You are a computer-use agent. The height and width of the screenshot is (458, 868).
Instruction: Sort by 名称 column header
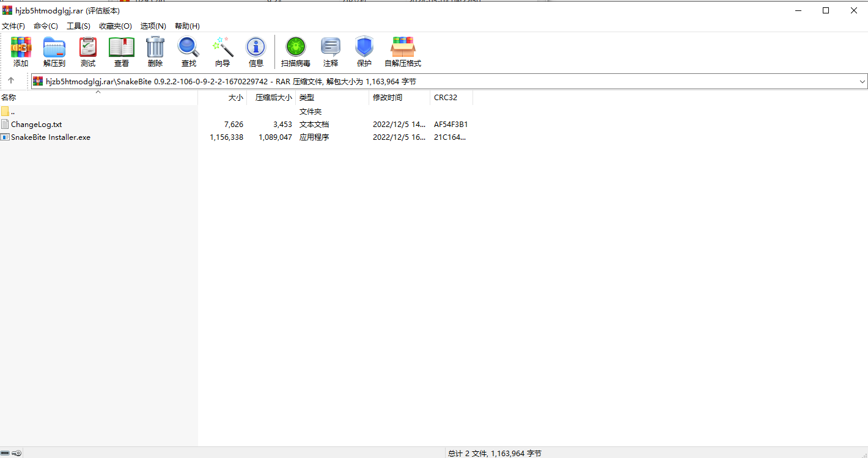(x=98, y=97)
